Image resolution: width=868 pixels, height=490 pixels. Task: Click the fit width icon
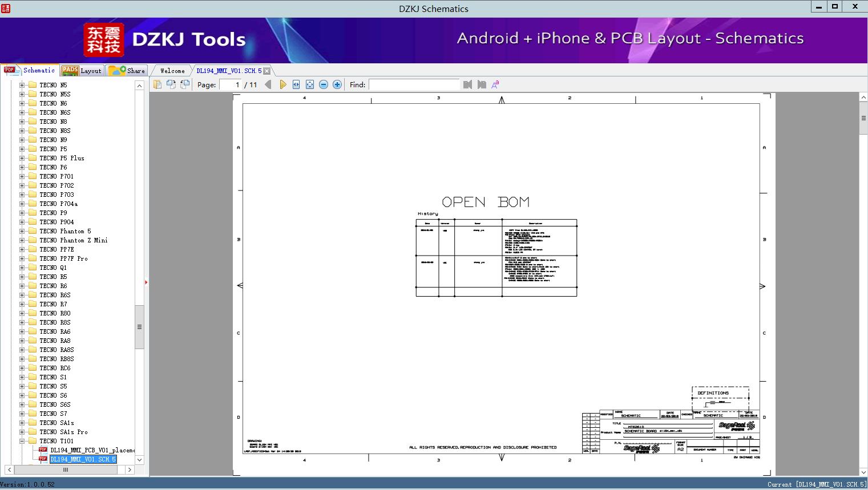tap(296, 84)
